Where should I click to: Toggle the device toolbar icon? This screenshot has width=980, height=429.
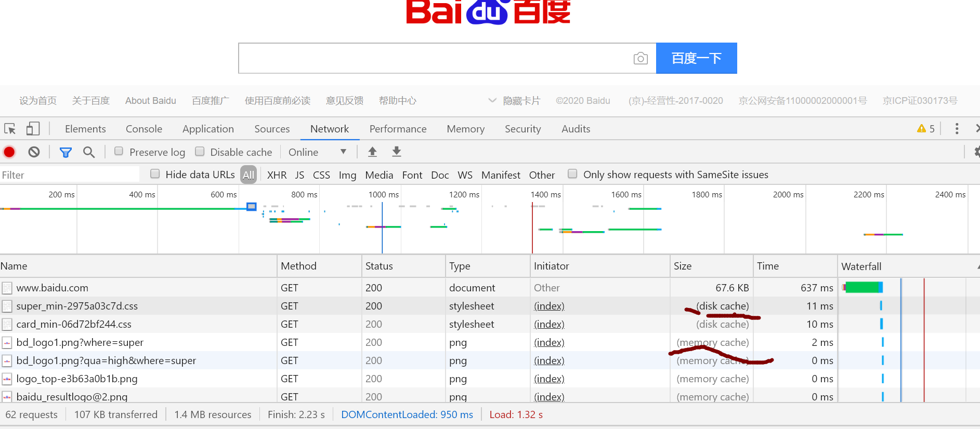tap(33, 128)
